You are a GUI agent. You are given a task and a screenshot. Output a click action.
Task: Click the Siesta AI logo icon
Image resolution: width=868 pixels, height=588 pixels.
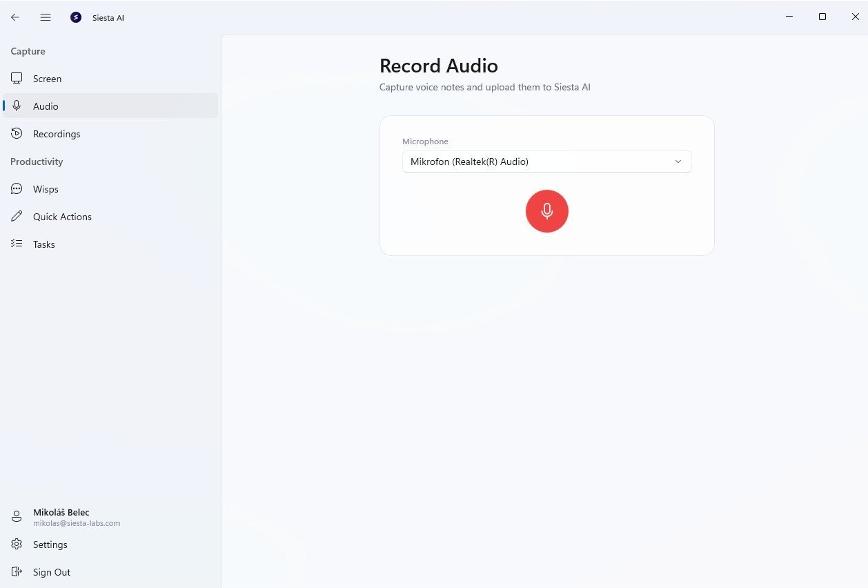76,17
